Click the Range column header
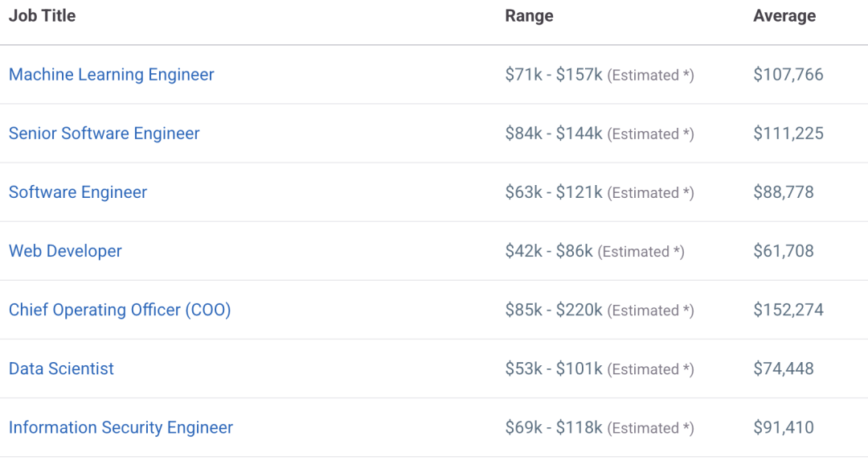The width and height of the screenshot is (868, 461). pos(529,16)
